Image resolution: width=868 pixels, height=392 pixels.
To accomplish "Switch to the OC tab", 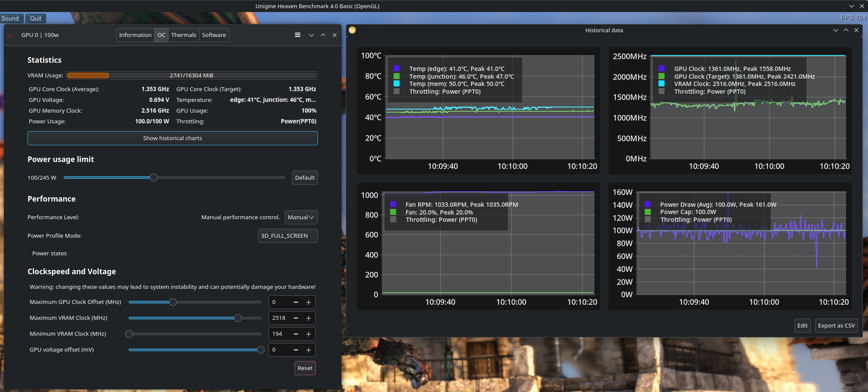I will tap(161, 35).
